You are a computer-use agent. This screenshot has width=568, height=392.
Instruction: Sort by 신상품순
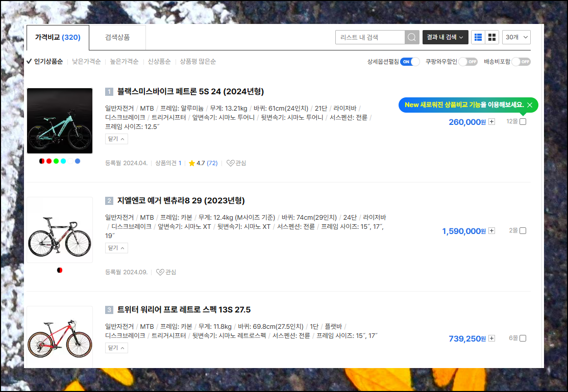tap(159, 62)
